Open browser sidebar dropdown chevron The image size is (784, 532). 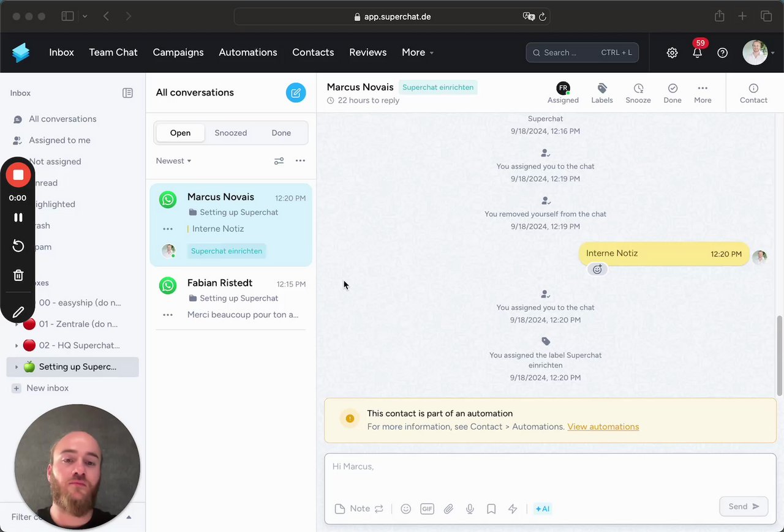85,17
